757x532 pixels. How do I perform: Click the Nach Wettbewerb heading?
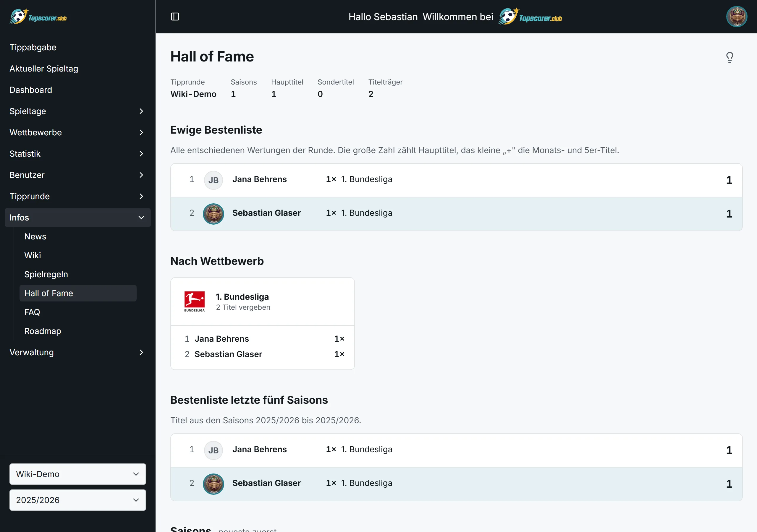[217, 261]
